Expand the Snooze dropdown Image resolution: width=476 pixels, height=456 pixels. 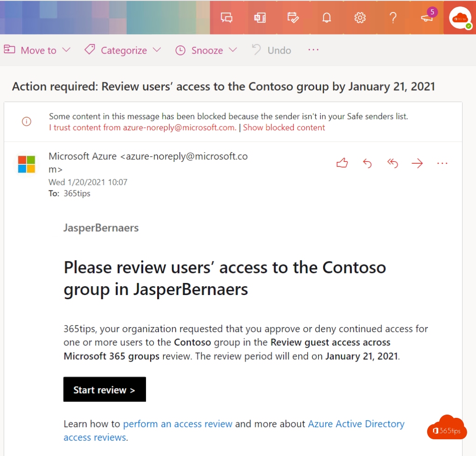[x=233, y=50]
